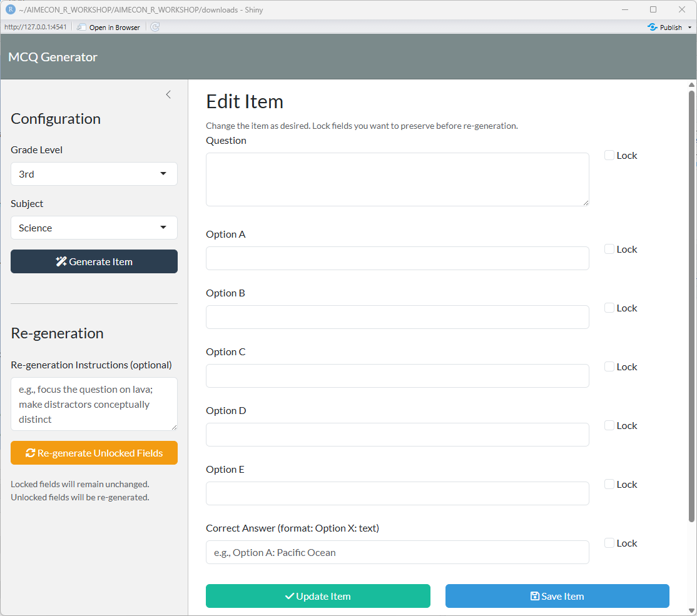This screenshot has height=616, width=697.
Task: Tick the Lock checkbox for Option E
Action: 609,484
